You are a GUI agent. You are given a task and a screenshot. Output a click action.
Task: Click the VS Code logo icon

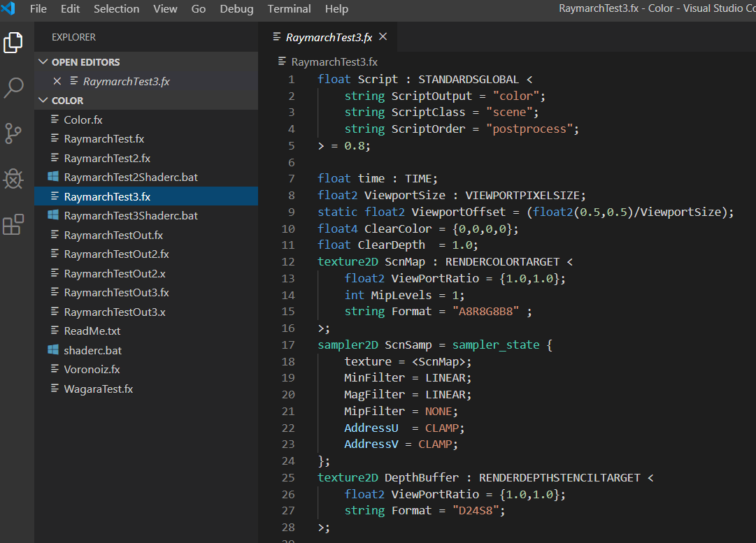(x=8, y=8)
